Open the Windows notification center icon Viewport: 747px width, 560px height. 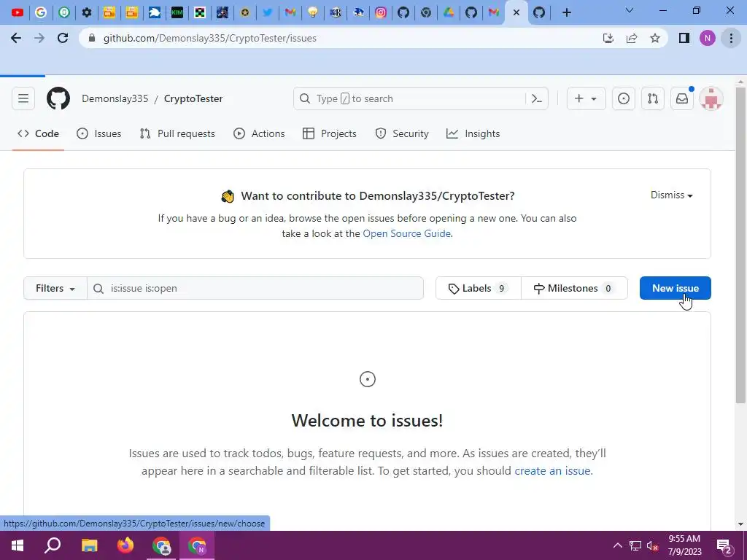(724, 546)
